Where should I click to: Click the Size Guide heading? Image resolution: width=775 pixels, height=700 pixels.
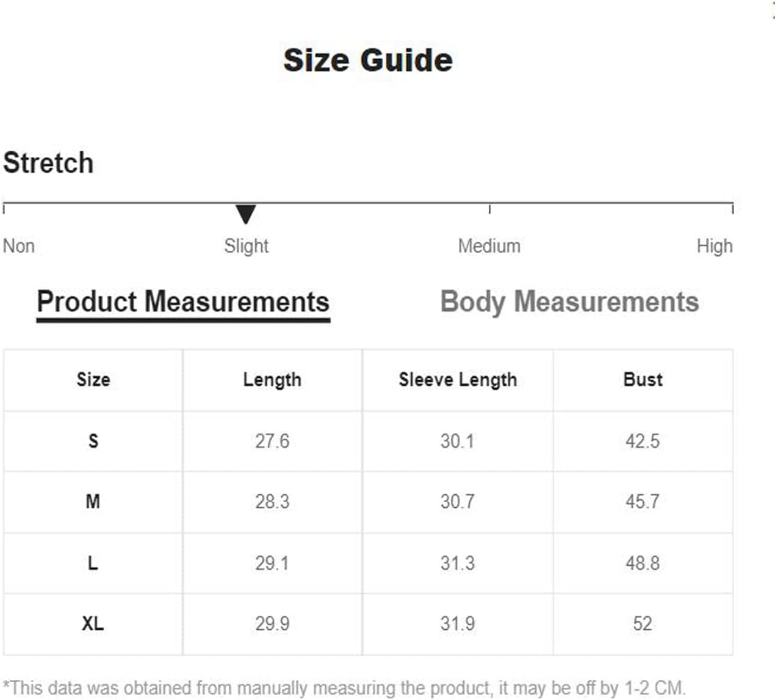368,60
